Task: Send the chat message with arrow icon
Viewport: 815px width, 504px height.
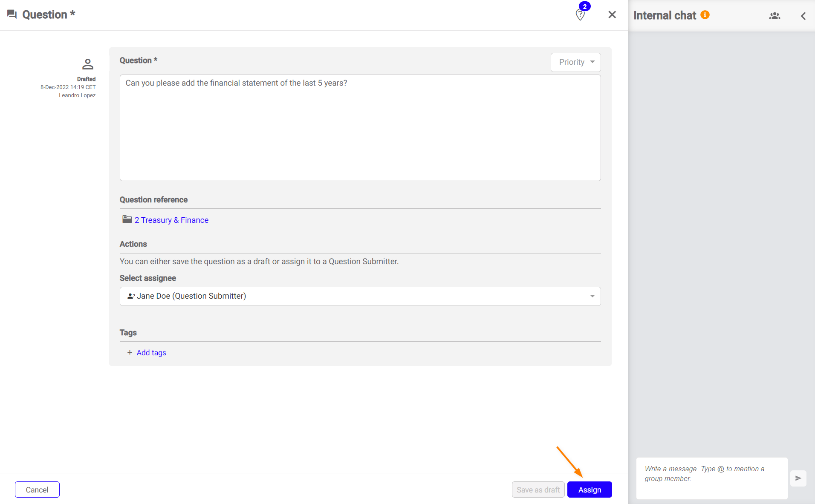Action: click(x=798, y=478)
